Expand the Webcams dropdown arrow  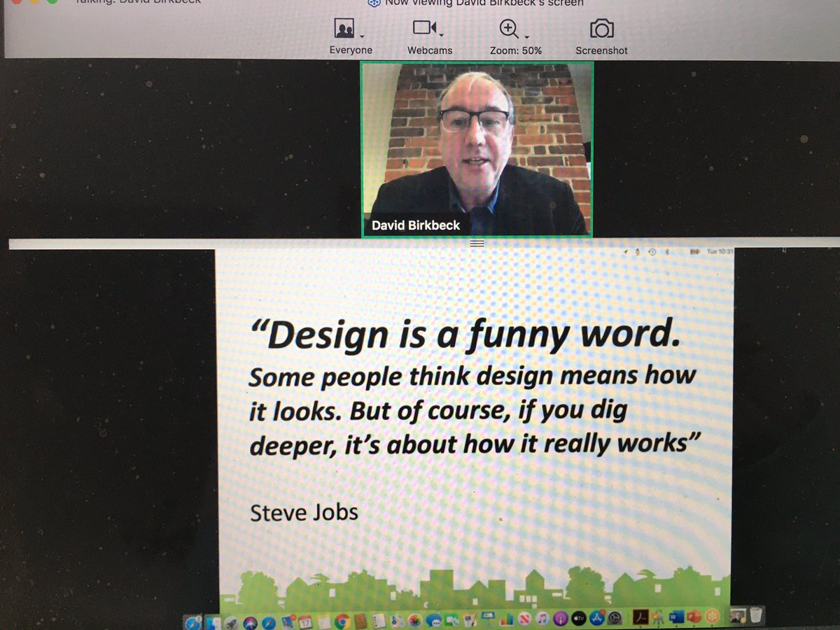coord(442,35)
